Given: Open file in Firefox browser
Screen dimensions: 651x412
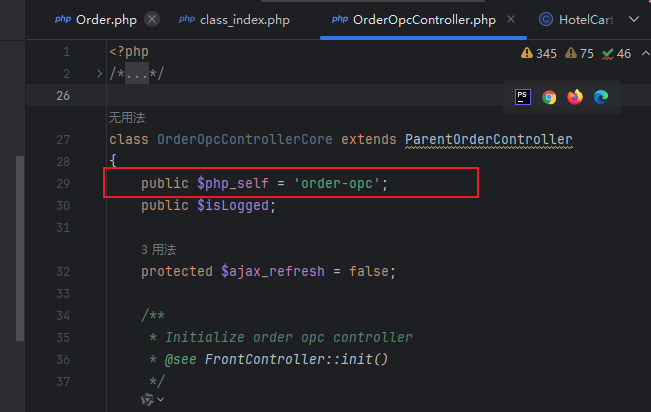Looking at the screenshot, I should coord(575,97).
